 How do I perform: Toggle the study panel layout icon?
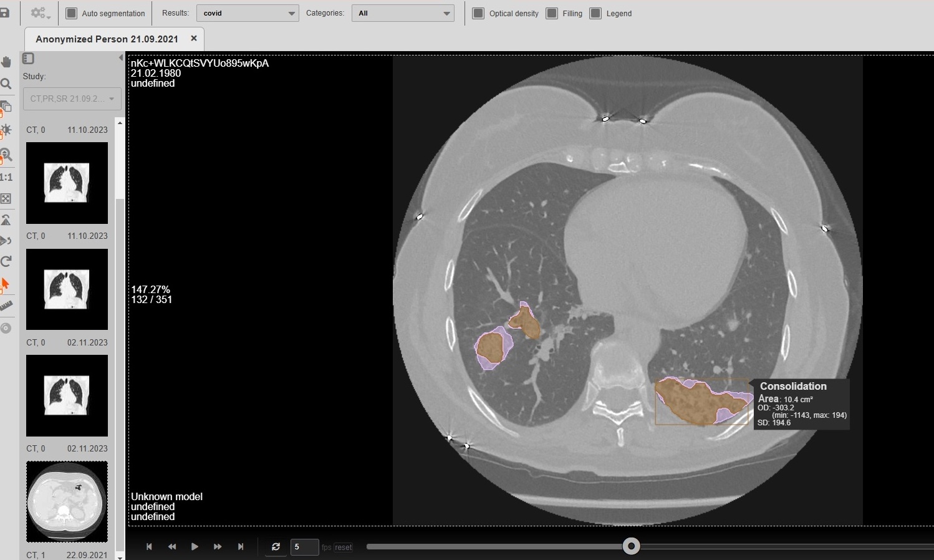tap(28, 59)
